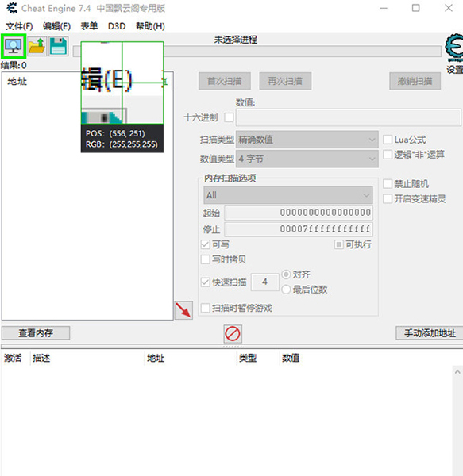Screen dimensions: 463x476
Task: Click the Cheat Engine title bar icon
Action: 12,8
